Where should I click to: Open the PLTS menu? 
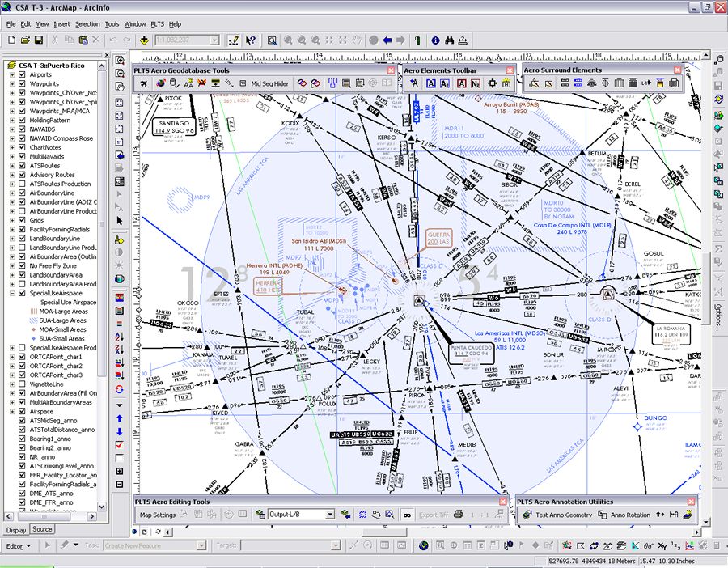click(157, 24)
